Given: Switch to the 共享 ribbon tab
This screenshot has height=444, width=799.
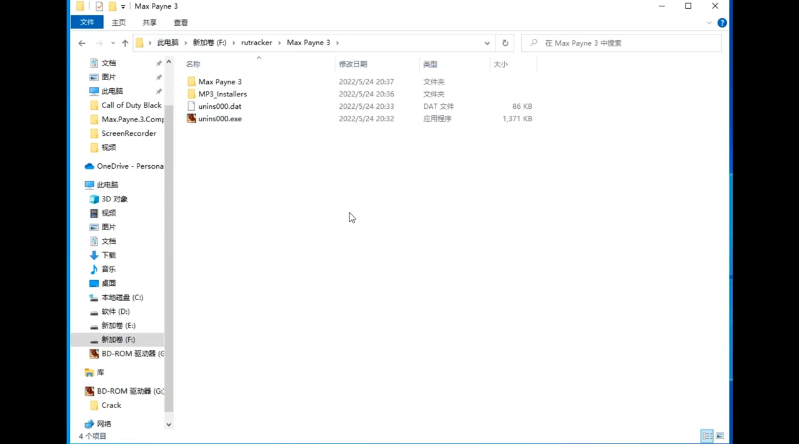Looking at the screenshot, I should [149, 22].
